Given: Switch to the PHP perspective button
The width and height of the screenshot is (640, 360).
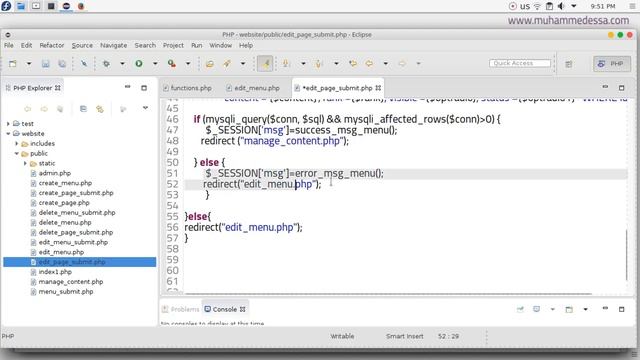Looking at the screenshot, I should [x=611, y=64].
